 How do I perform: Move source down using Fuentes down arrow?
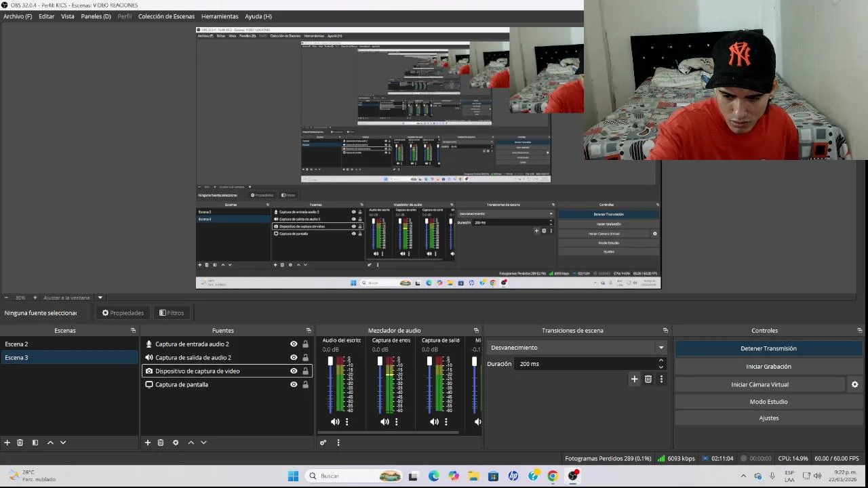203,443
